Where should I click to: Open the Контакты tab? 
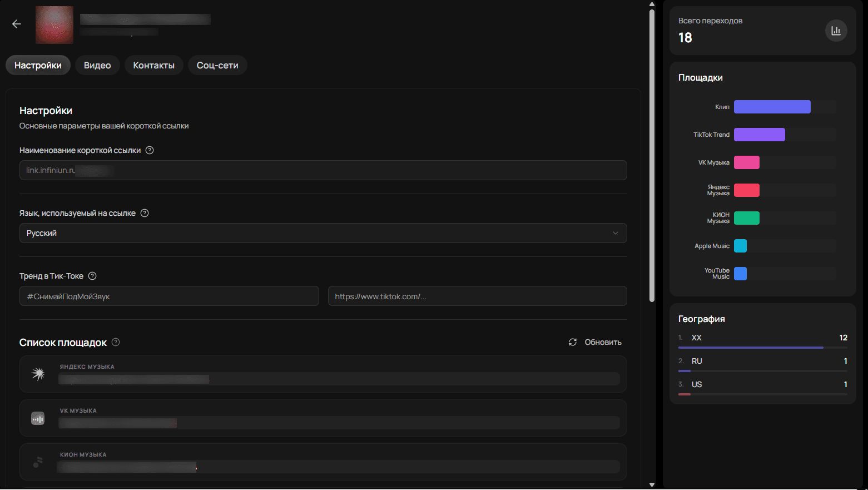pyautogui.click(x=153, y=65)
